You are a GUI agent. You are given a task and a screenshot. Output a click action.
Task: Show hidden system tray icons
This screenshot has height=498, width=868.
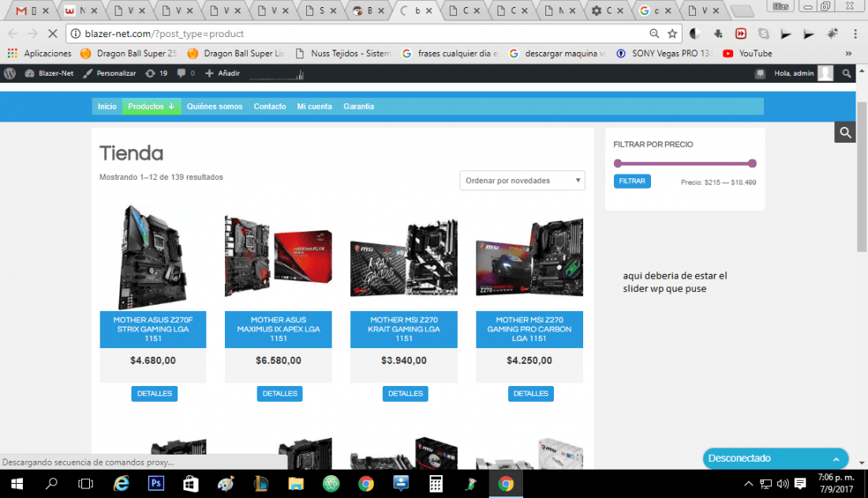[748, 484]
